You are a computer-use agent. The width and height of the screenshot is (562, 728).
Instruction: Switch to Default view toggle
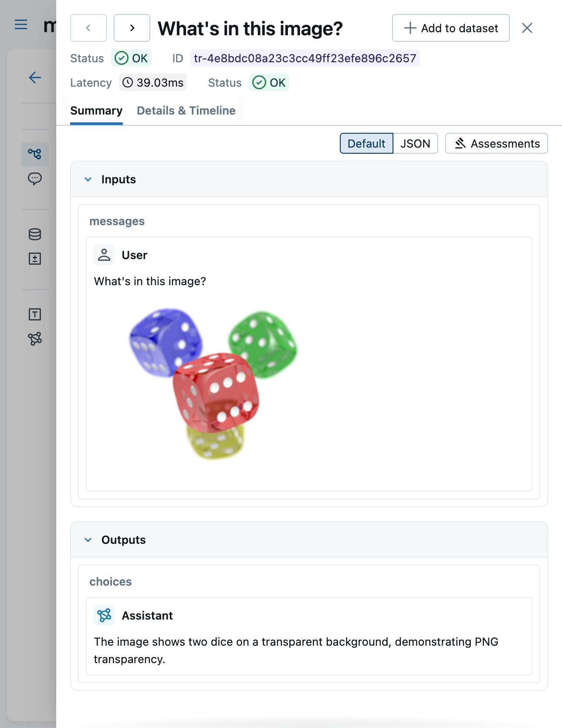(366, 144)
